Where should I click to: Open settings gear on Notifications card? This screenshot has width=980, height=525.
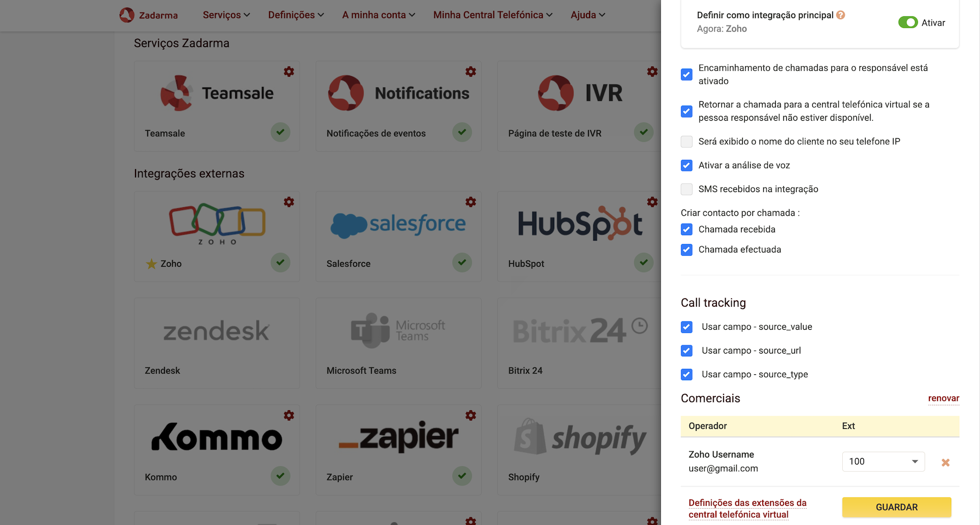pos(471,71)
